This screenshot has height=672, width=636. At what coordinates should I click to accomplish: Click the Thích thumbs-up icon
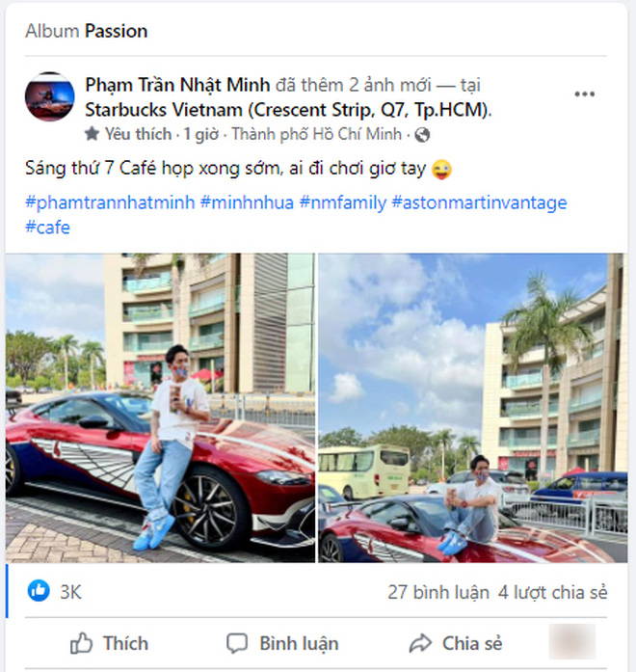click(x=81, y=643)
